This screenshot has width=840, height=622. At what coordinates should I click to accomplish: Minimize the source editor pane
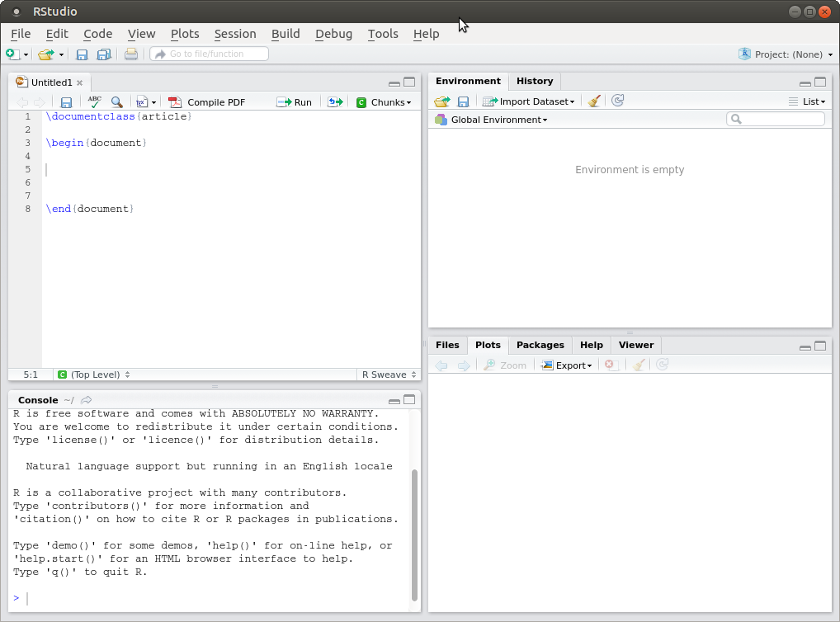click(x=394, y=83)
